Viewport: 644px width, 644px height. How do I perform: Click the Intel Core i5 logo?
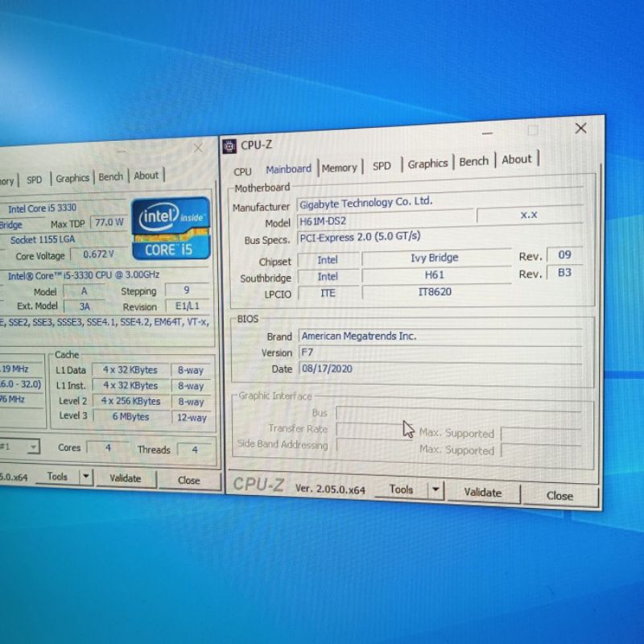171,228
